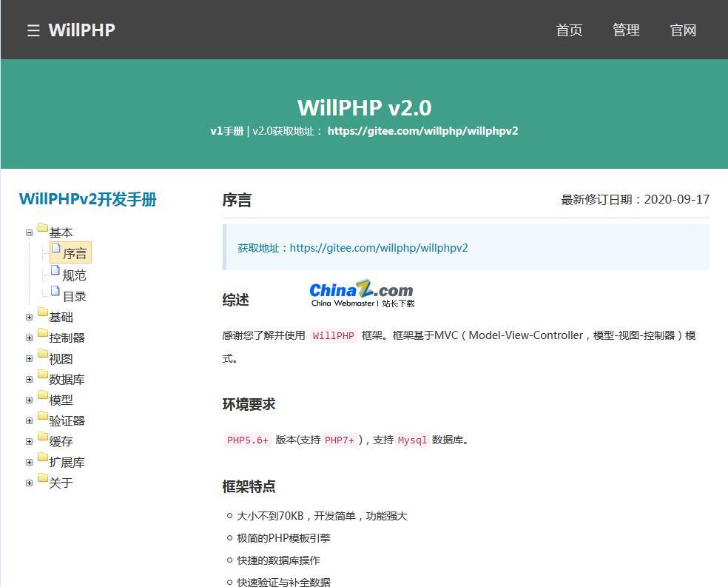728x587 pixels.
Task: Expand the 验证器 tree node
Action: [30, 420]
